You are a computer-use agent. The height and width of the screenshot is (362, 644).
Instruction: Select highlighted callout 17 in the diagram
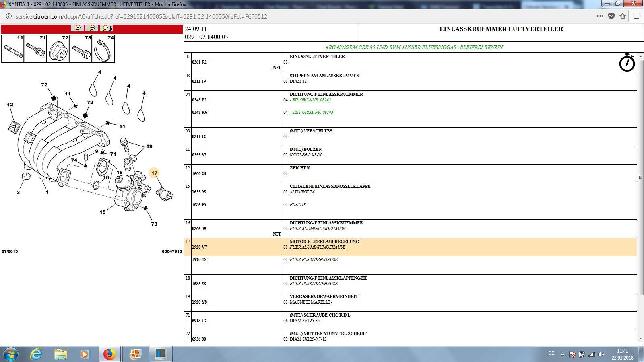tap(154, 173)
